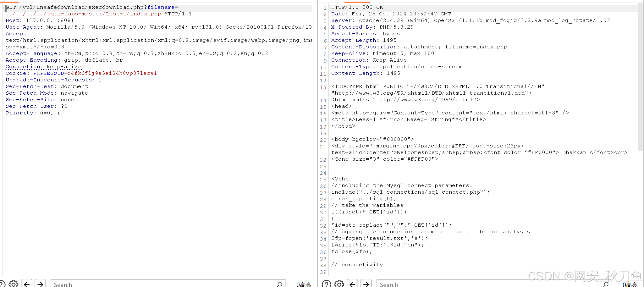The width and height of the screenshot is (644, 287).
Task: Click the GET execdownload.php request line
Action: click(92, 7)
